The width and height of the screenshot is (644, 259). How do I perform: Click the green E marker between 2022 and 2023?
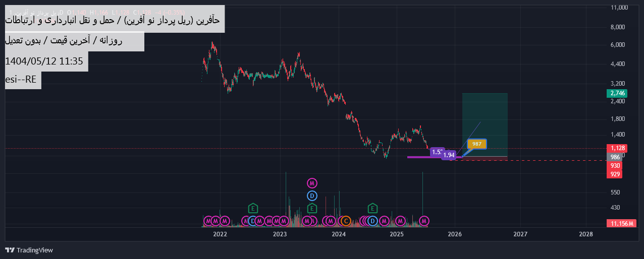[253, 208]
